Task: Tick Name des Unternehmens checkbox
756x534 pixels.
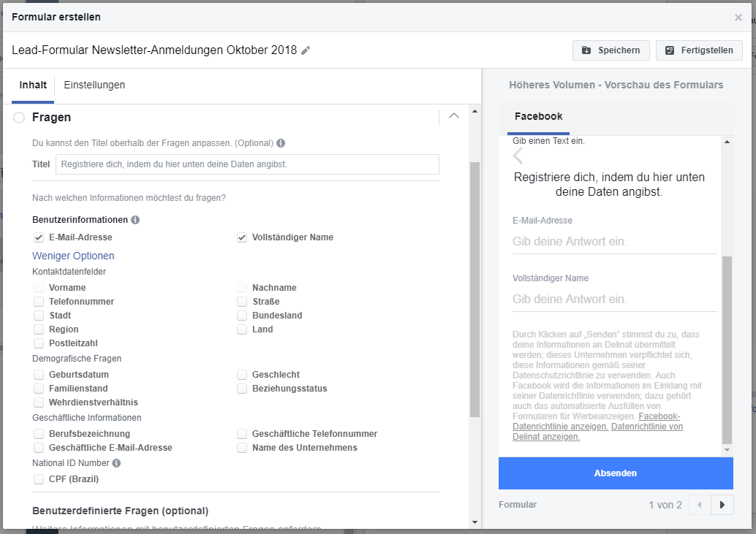Action: click(242, 448)
